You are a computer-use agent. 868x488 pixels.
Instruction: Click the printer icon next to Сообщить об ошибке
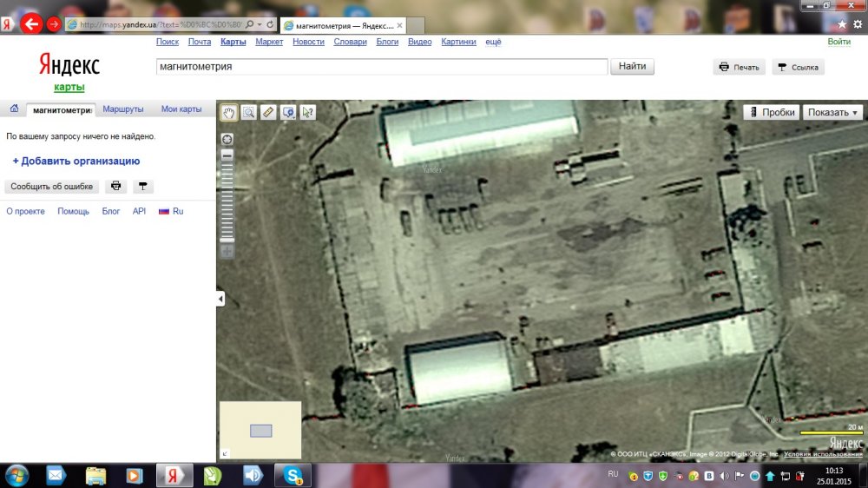[x=115, y=187]
